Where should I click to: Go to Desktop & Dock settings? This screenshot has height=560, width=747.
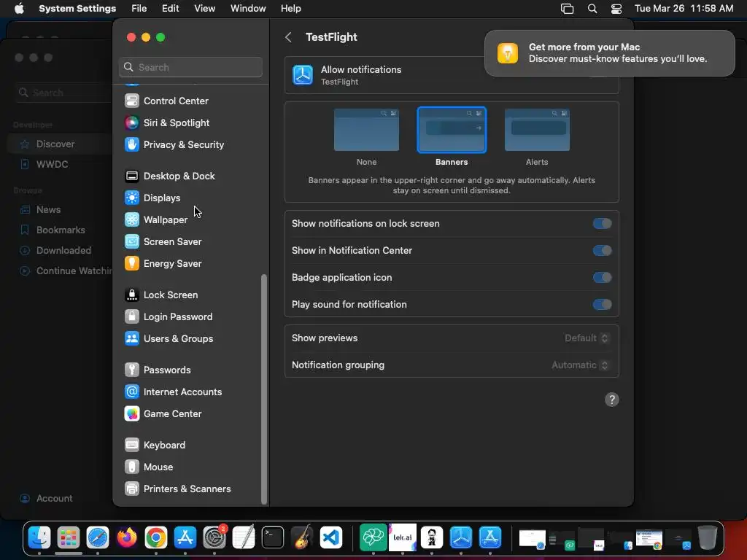pos(169,176)
